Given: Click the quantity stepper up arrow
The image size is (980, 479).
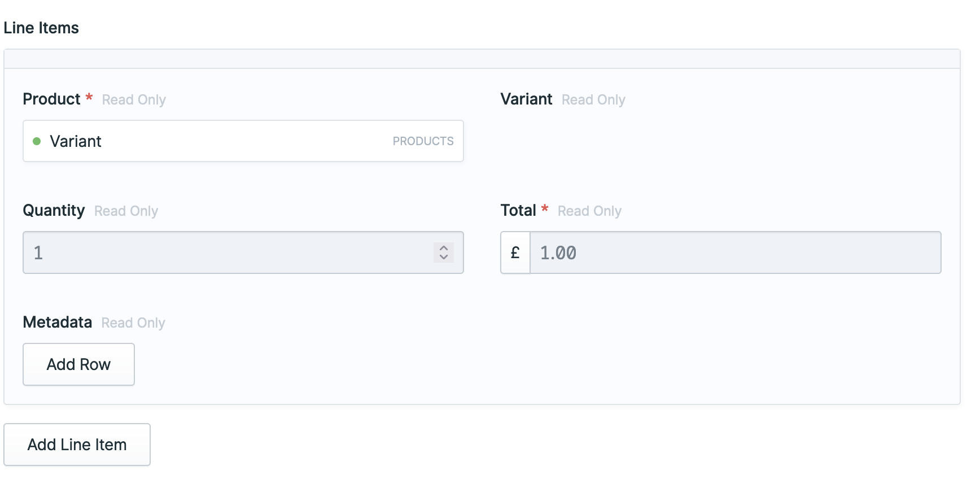Looking at the screenshot, I should pos(444,249).
